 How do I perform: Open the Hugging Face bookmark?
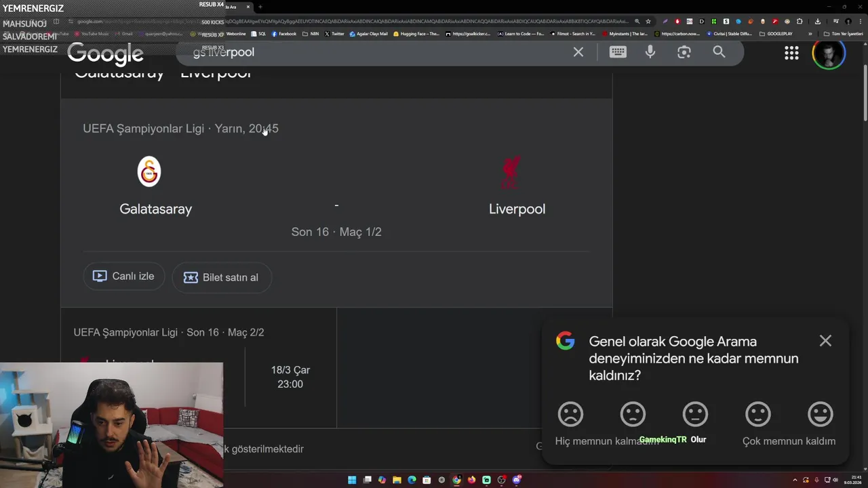(416, 33)
